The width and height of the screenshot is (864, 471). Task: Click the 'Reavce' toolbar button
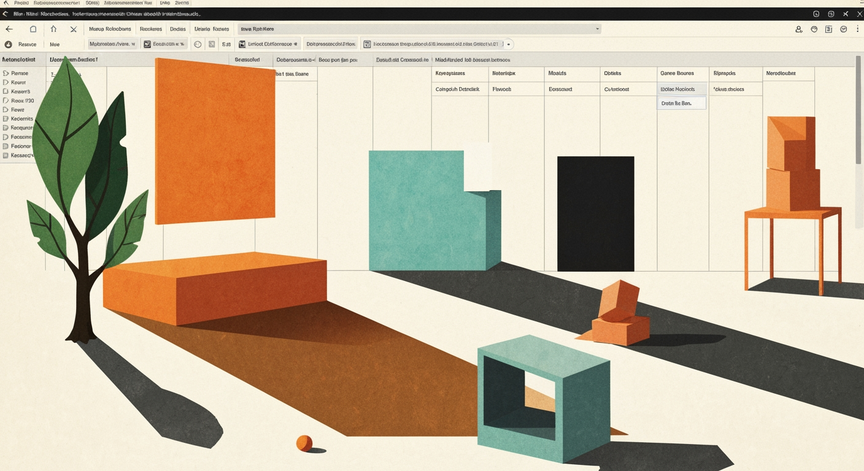point(27,44)
